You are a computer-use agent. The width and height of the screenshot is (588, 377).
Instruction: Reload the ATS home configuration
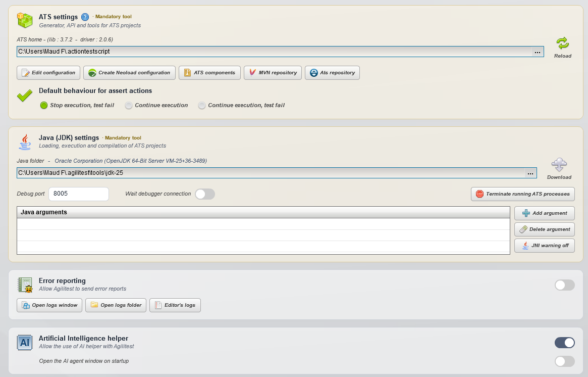562,48
